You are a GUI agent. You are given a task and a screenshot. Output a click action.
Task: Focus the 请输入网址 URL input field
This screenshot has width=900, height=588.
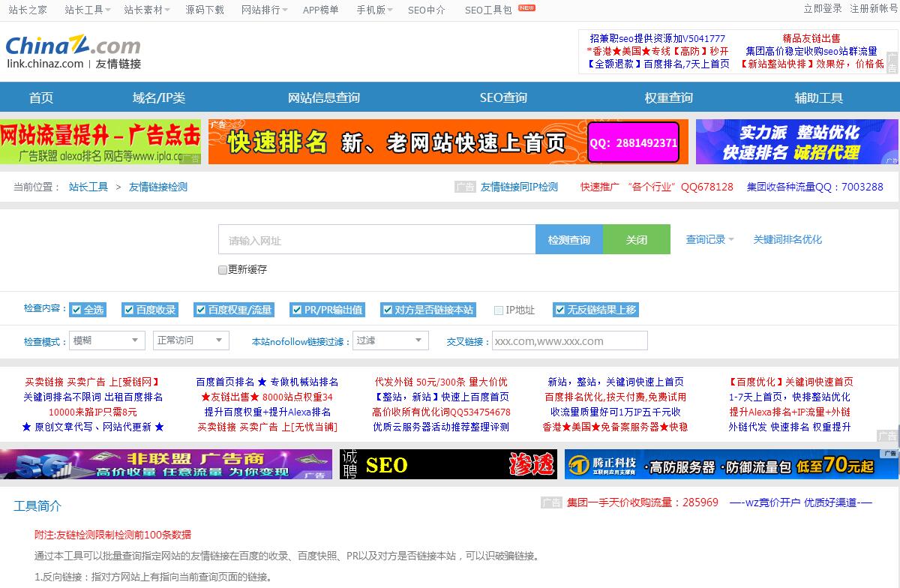point(376,240)
